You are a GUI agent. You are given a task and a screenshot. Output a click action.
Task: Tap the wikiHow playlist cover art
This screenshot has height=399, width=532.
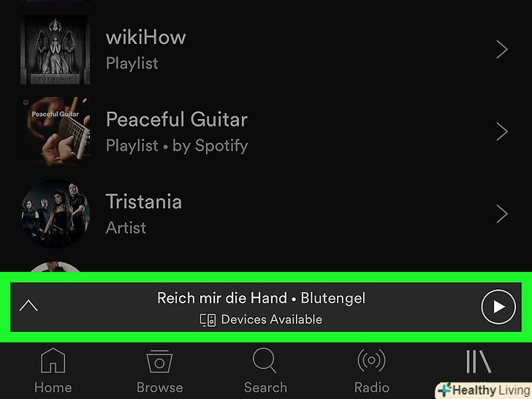click(x=56, y=50)
